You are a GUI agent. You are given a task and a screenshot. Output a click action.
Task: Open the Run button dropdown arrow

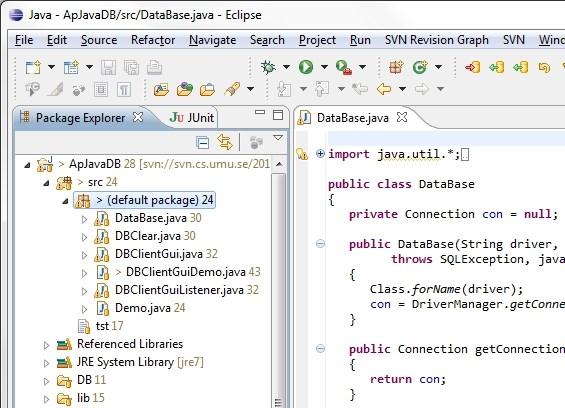tap(324, 67)
